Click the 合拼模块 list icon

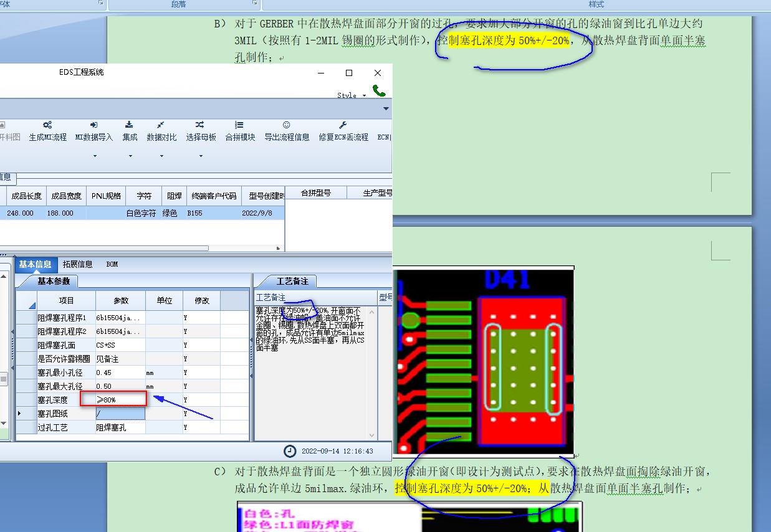(x=239, y=125)
